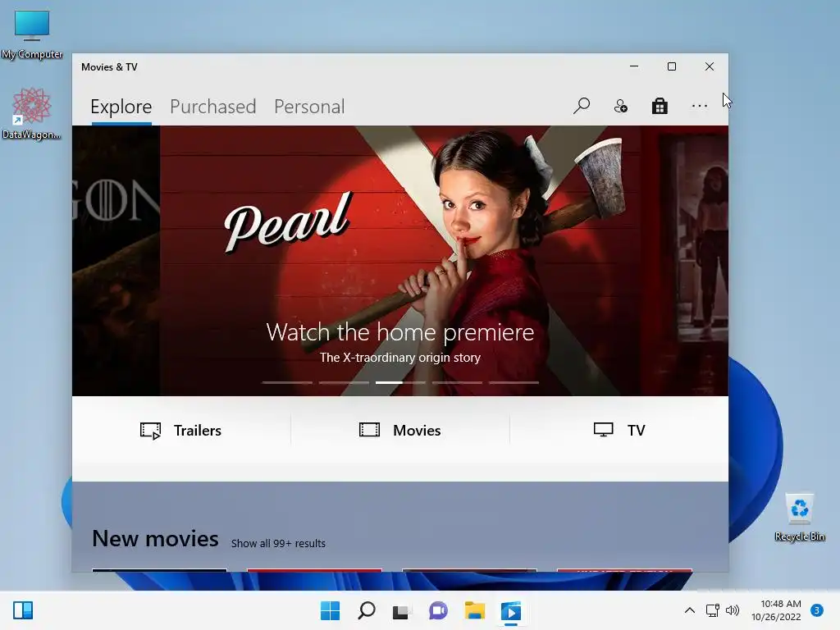The height and width of the screenshot is (630, 840).
Task: Open File Explorer from the taskbar
Action: (x=475, y=610)
